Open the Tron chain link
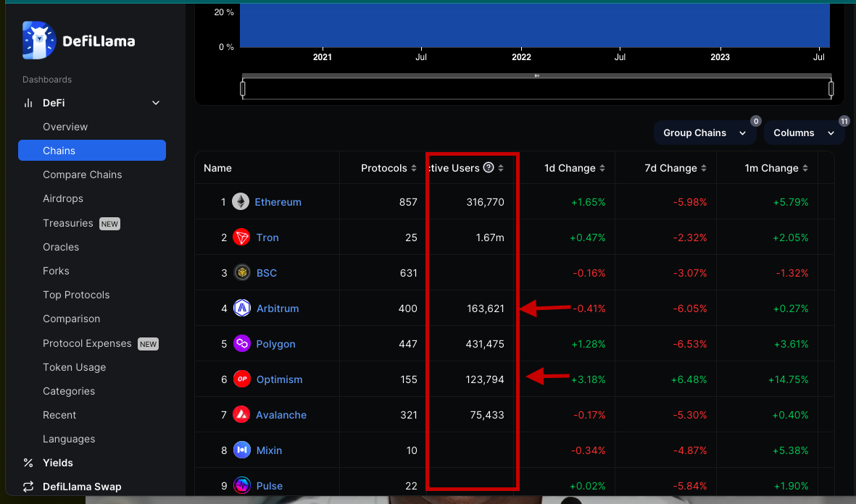This screenshot has height=504, width=856. 267,238
